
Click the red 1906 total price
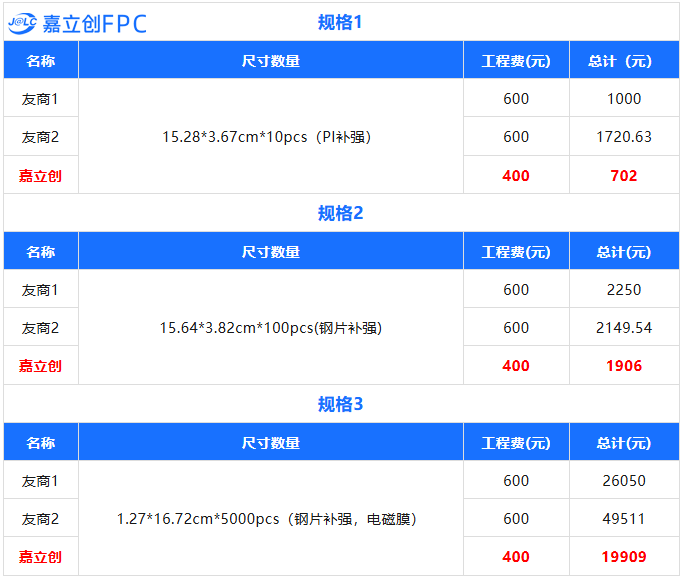(x=624, y=366)
